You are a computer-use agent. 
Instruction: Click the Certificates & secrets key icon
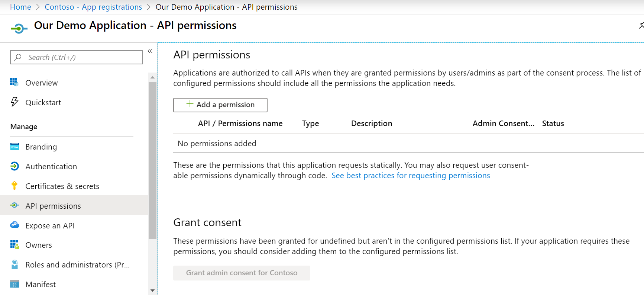tap(14, 186)
